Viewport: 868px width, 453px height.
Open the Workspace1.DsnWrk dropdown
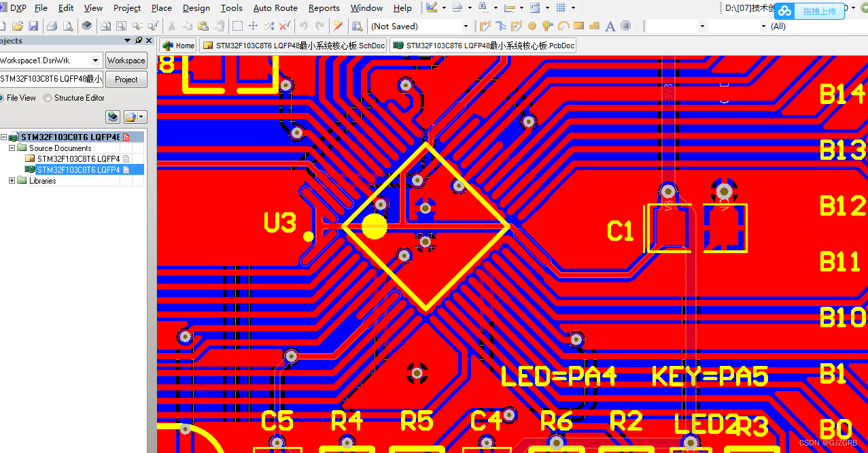click(x=96, y=60)
